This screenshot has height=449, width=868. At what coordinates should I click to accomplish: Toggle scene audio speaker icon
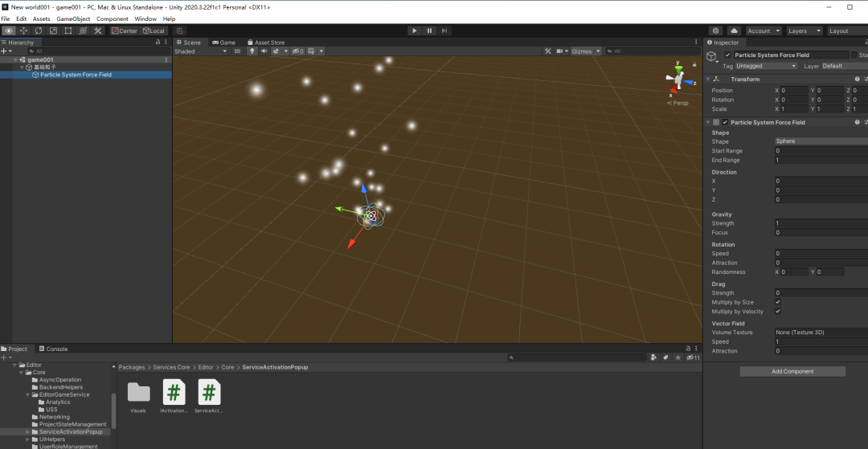tap(264, 51)
